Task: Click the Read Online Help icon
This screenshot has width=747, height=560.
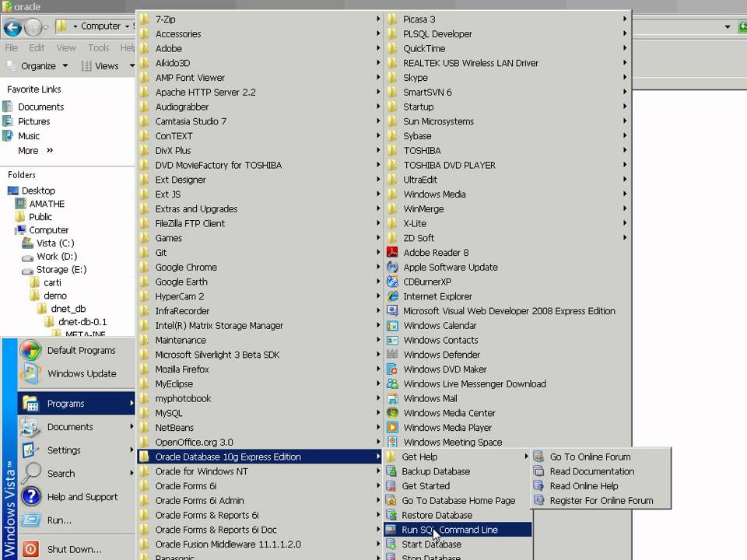Action: click(x=538, y=485)
